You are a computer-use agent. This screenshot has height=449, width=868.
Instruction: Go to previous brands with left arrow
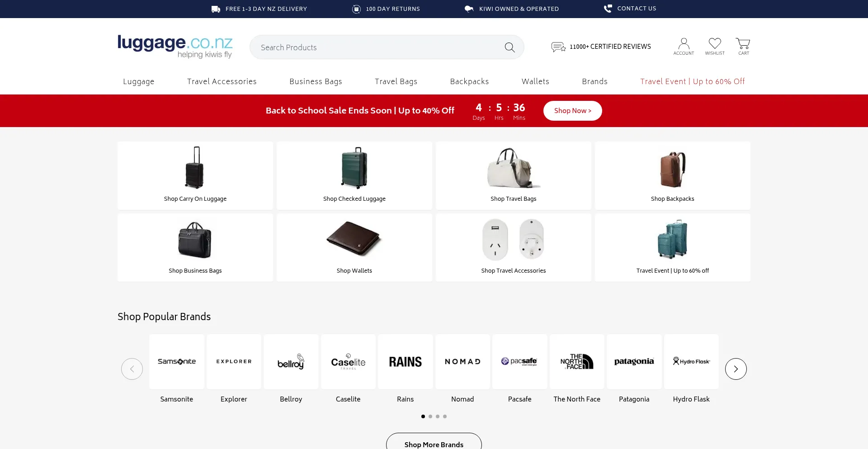point(132,369)
